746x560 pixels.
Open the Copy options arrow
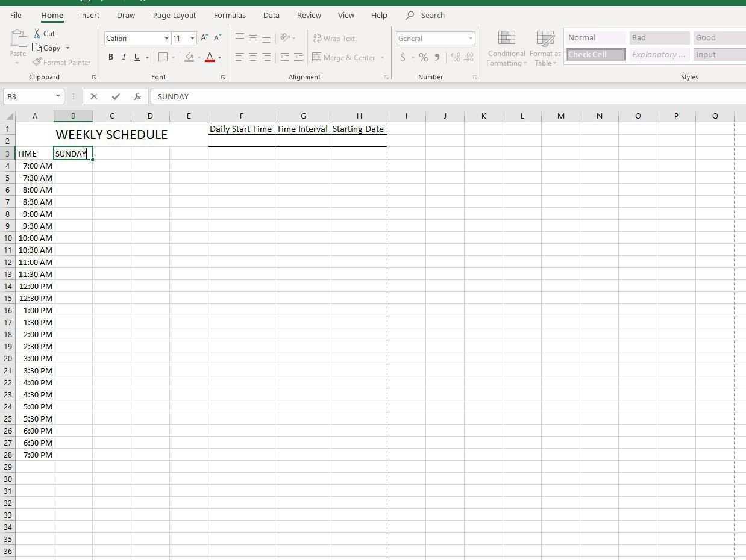point(67,48)
